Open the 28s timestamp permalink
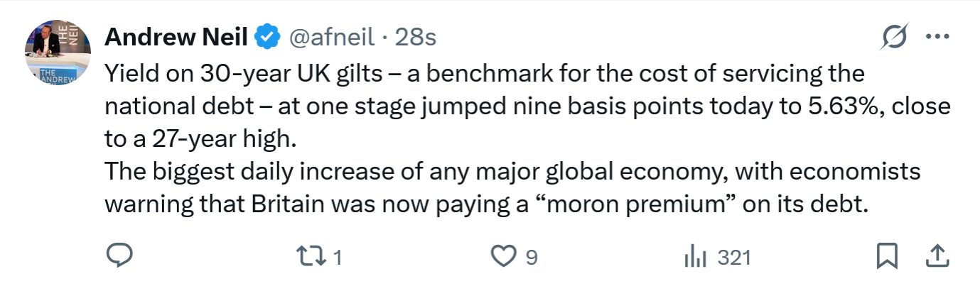This screenshot has width=980, height=291. coord(416,37)
